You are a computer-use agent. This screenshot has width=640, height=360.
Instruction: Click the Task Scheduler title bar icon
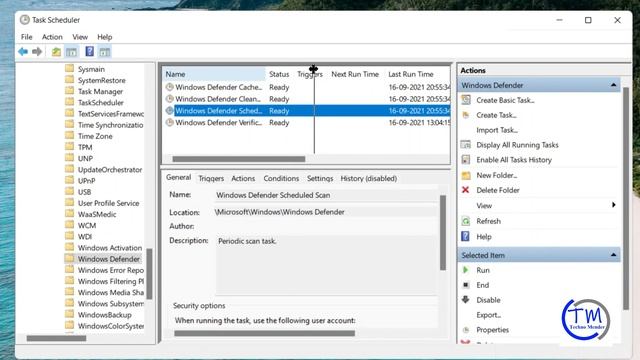[x=25, y=20]
